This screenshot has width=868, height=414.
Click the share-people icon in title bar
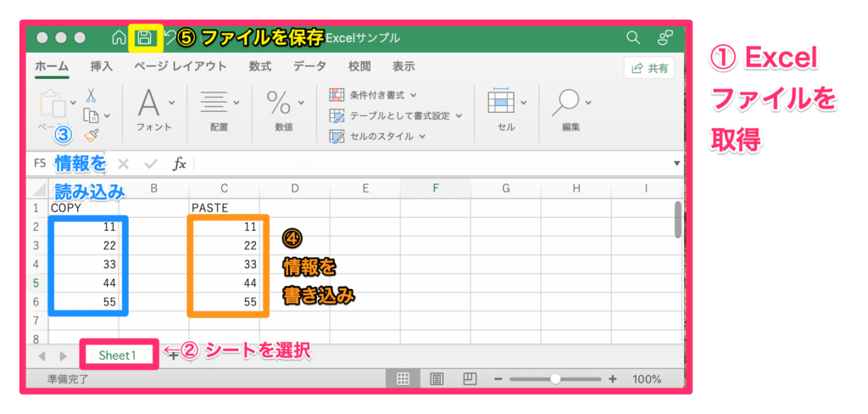(x=665, y=37)
